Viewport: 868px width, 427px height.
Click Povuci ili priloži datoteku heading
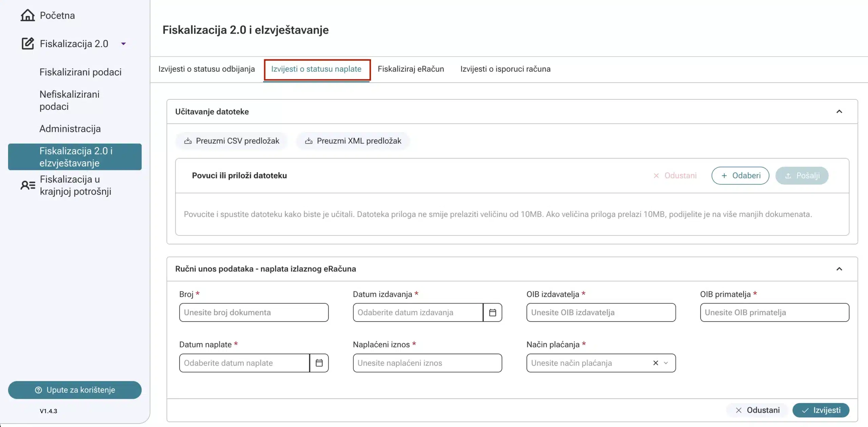coord(239,176)
